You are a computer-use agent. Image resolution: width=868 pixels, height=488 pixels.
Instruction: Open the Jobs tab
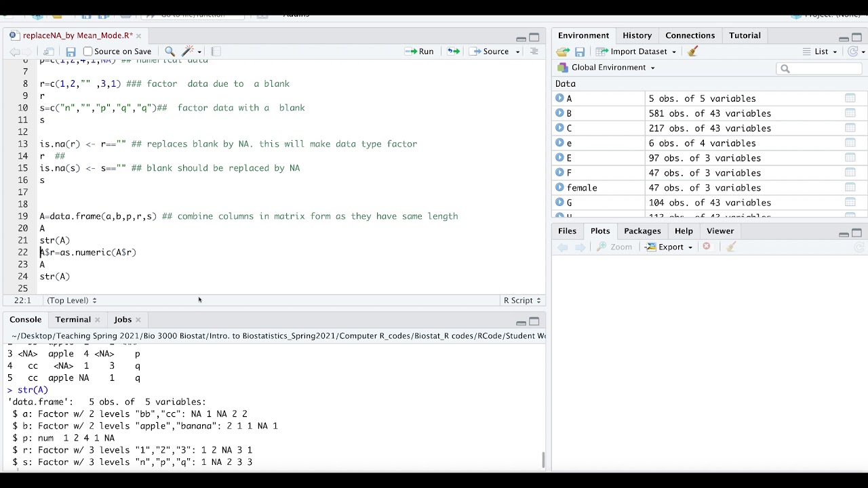coord(123,319)
